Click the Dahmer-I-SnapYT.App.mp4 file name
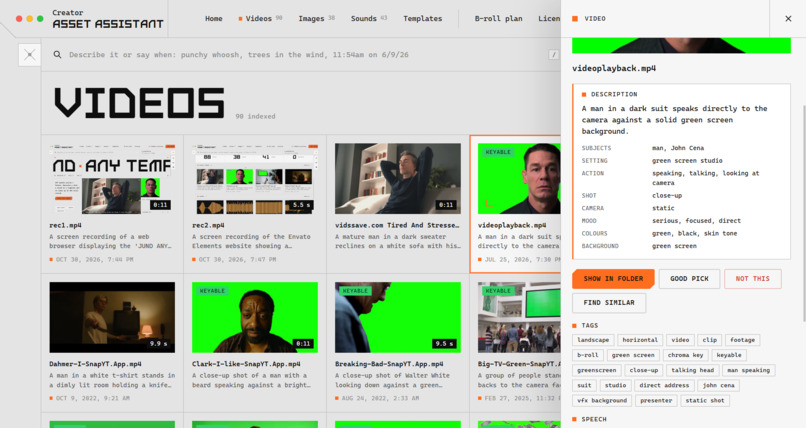The height and width of the screenshot is (428, 806). click(95, 364)
